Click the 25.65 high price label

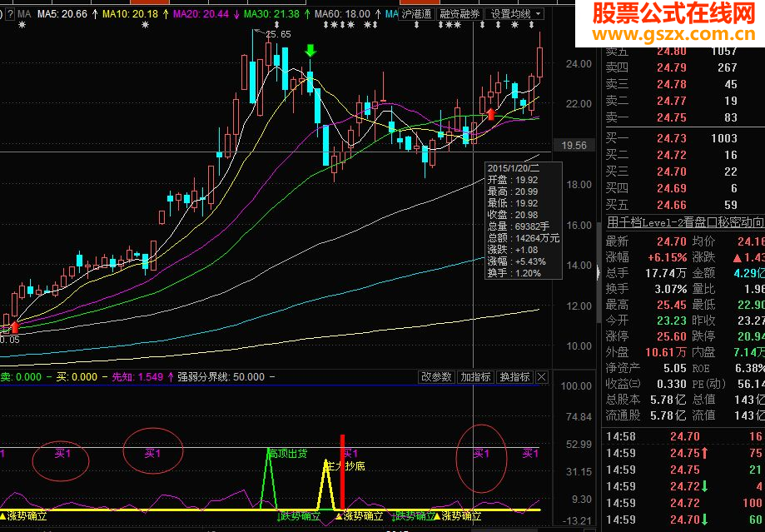pos(279,34)
